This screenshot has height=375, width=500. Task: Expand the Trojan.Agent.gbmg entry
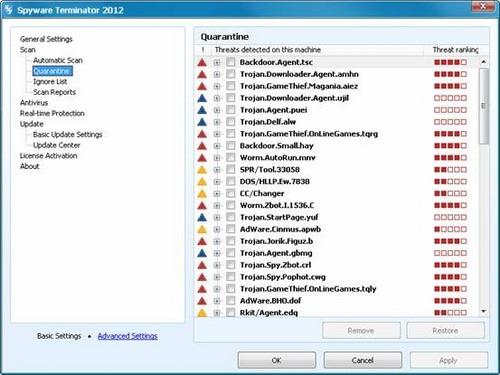[x=217, y=253]
